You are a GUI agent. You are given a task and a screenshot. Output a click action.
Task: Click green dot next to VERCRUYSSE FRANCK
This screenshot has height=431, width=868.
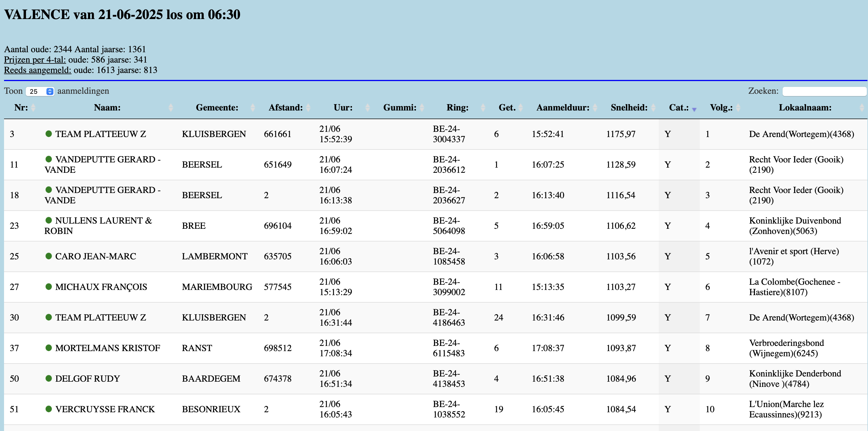click(x=48, y=409)
